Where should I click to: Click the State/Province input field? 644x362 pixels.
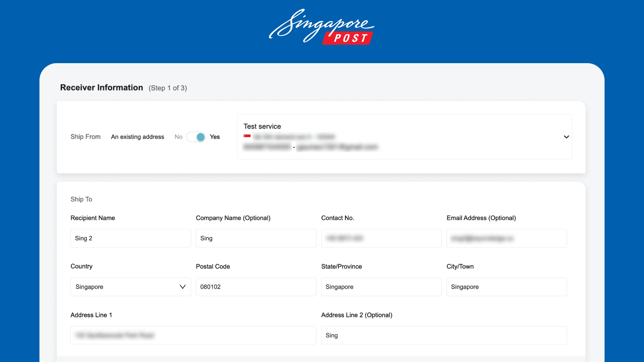381,287
